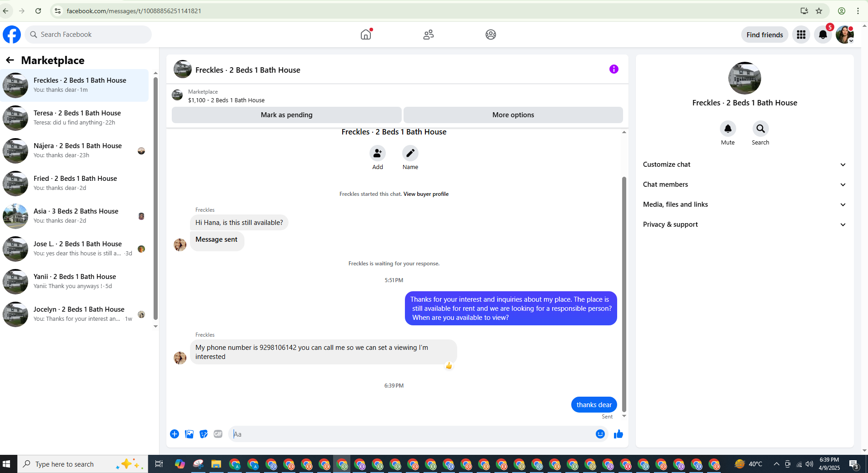Open the clock and date in system tray
The height and width of the screenshot is (473, 868).
pyautogui.click(x=829, y=464)
